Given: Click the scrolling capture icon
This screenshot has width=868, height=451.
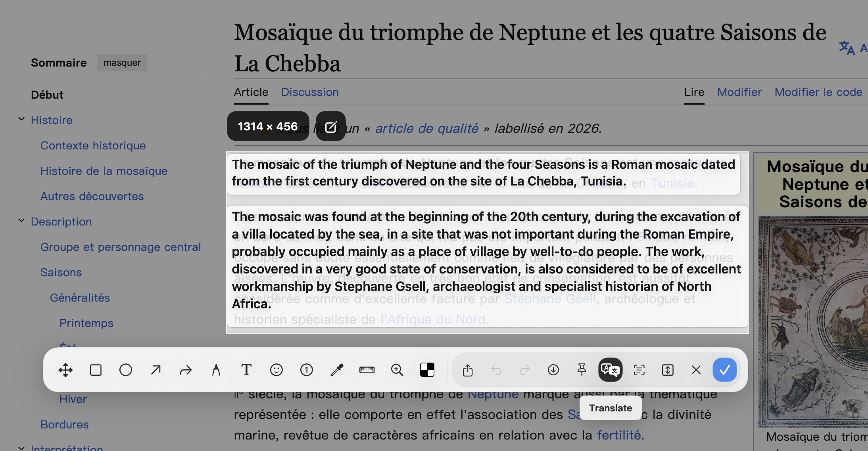Looking at the screenshot, I should 668,370.
